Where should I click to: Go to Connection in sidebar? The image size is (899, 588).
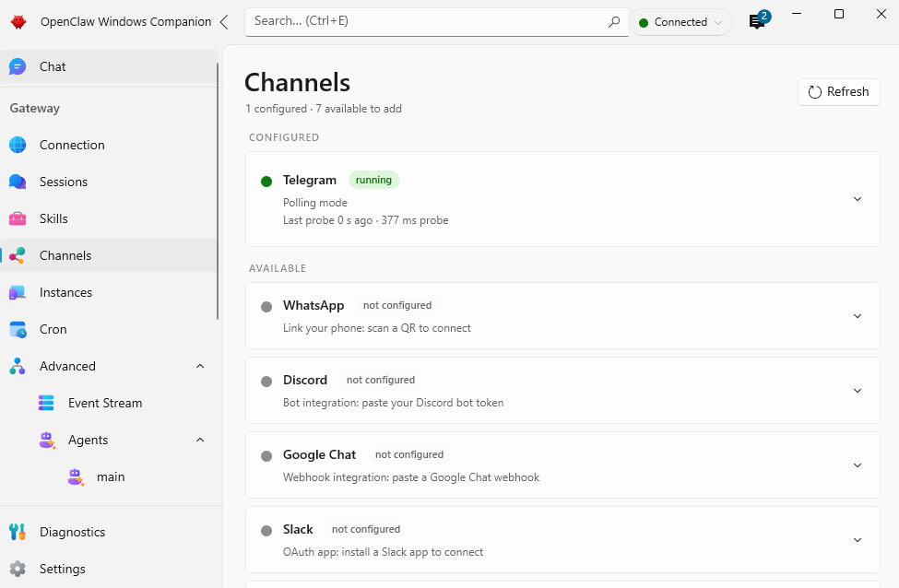109,145
